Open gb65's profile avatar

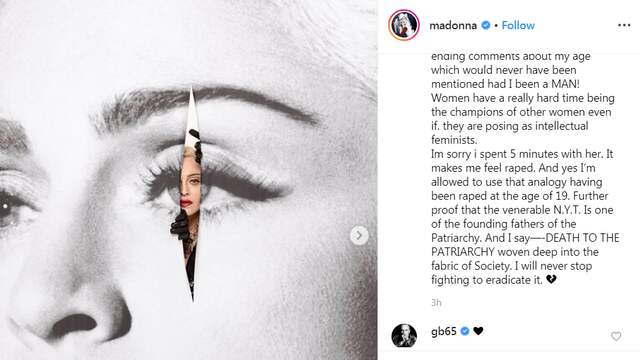pos(404,336)
